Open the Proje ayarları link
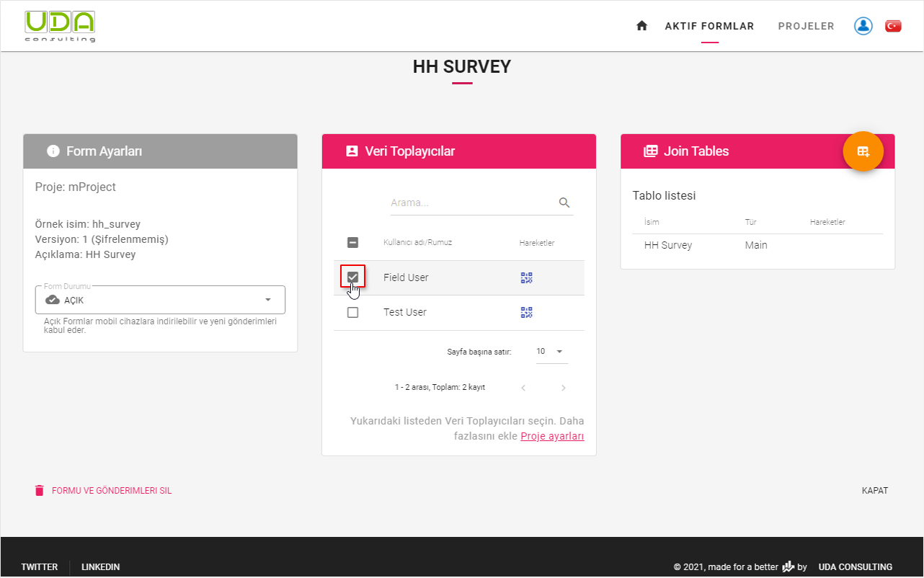This screenshot has width=924, height=578. click(x=552, y=436)
